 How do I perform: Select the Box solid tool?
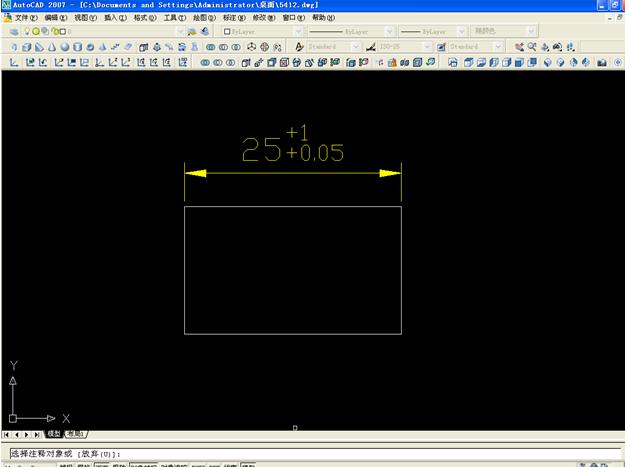tap(27, 47)
